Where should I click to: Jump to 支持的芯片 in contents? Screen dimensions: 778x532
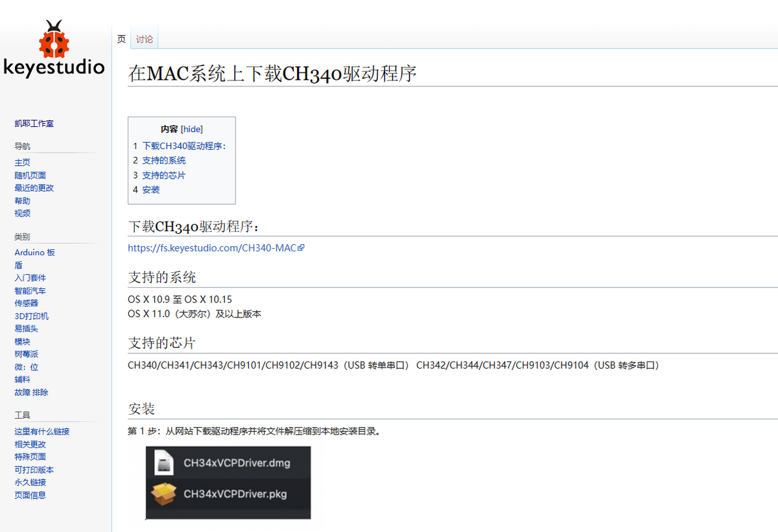pos(164,175)
